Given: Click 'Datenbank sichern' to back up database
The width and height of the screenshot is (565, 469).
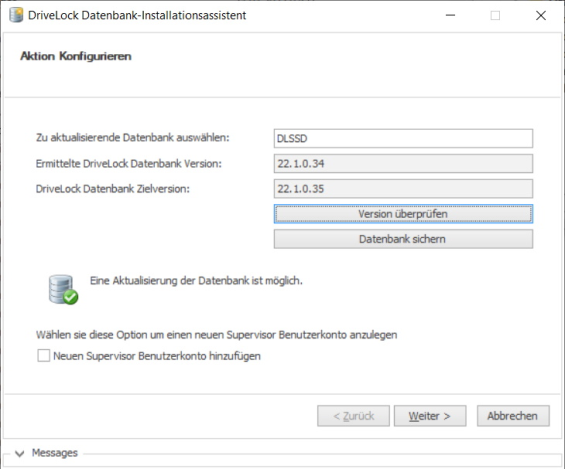Looking at the screenshot, I should (x=403, y=239).
